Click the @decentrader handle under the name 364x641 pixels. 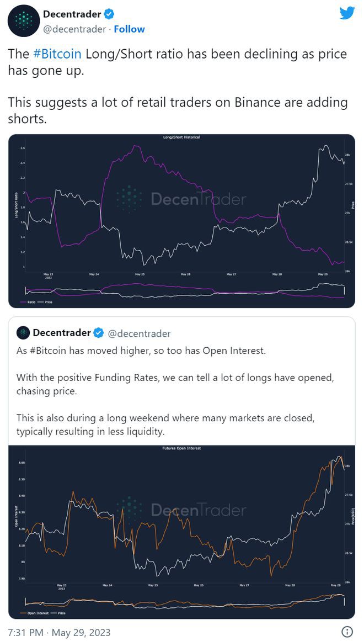pos(74,29)
